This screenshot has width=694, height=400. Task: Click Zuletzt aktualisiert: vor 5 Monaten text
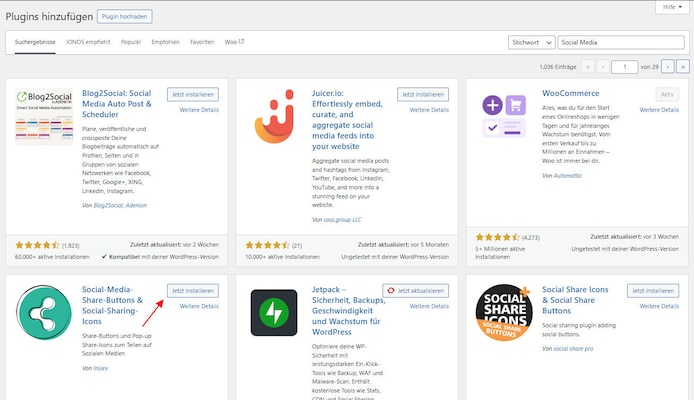click(403, 245)
